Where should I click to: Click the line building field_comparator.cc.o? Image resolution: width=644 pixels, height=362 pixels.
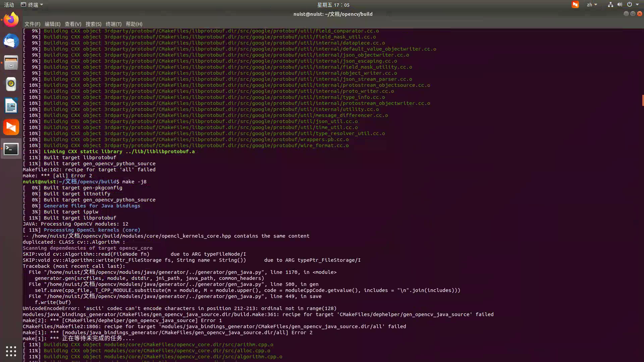click(x=201, y=31)
